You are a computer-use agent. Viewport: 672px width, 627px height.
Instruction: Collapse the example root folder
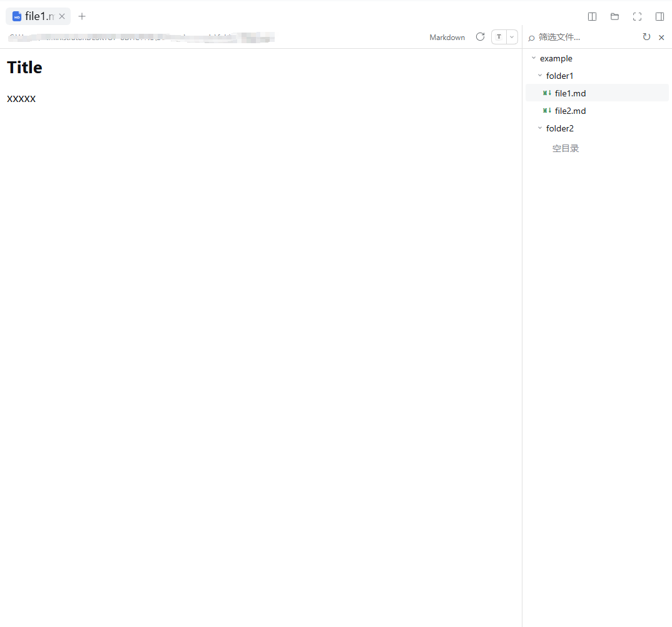[534, 58]
